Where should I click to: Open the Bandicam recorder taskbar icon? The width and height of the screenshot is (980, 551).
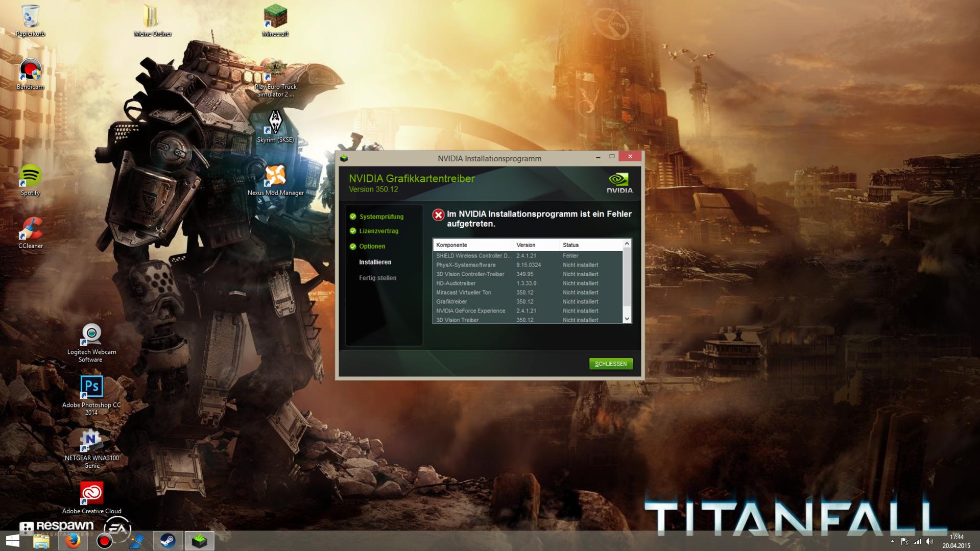[104, 541]
